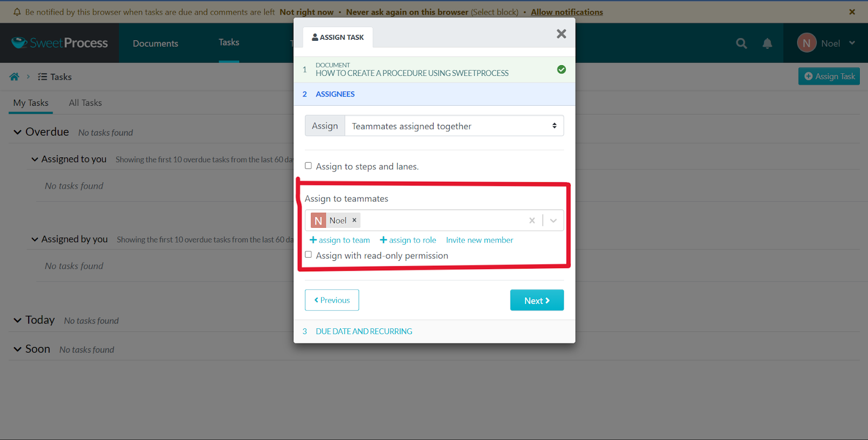Open step 3 Due Date and Recurring
Viewport: 868px width, 440px height.
click(x=434, y=331)
